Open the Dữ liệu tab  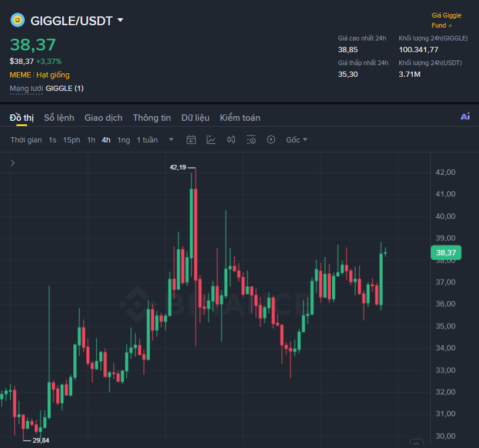pos(195,118)
